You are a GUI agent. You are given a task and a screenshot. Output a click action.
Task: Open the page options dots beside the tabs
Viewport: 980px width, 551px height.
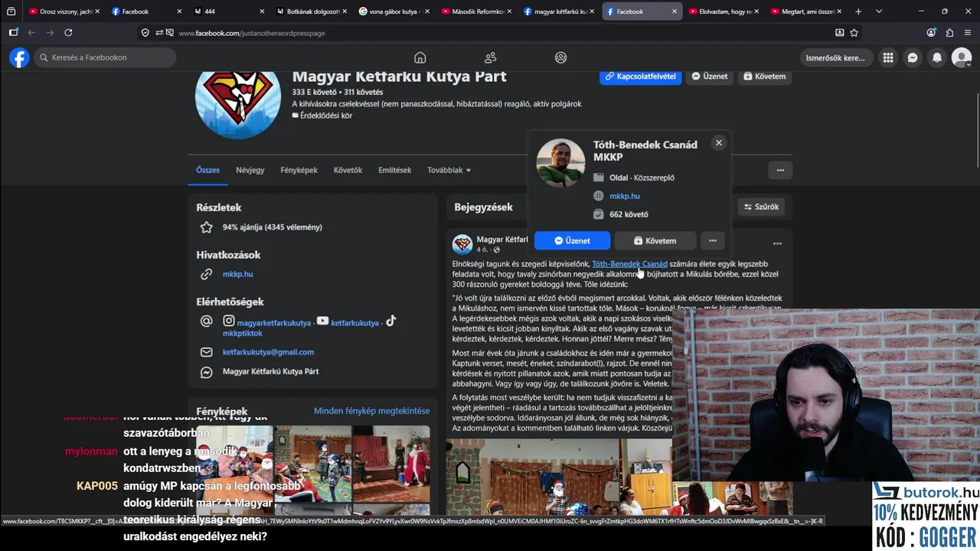coord(780,170)
